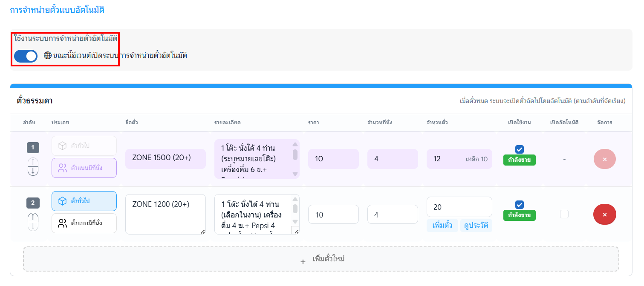Viewport: 644px width, 286px height.
Task: Click เพิ่มตั๋ว link under quantity 20
Action: tap(442, 226)
